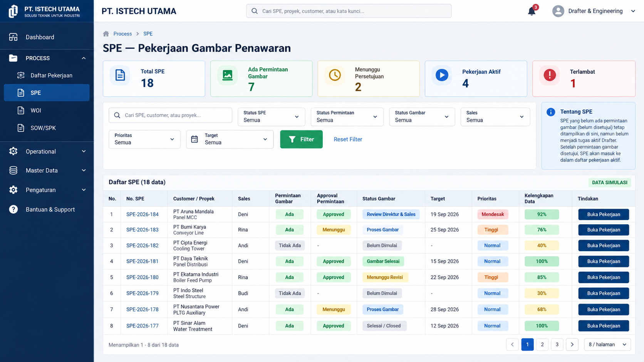Go to page 2
644x362 pixels.
click(x=542, y=344)
